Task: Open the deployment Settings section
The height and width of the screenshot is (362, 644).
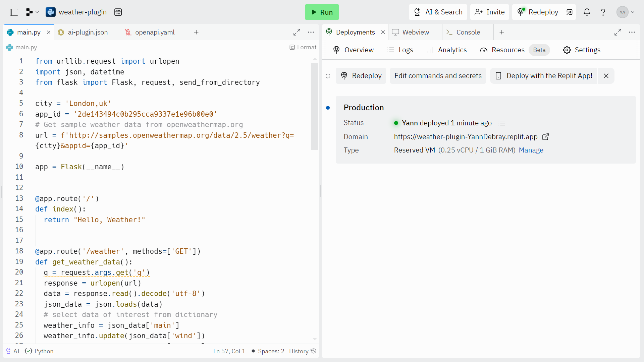Action: [582, 50]
